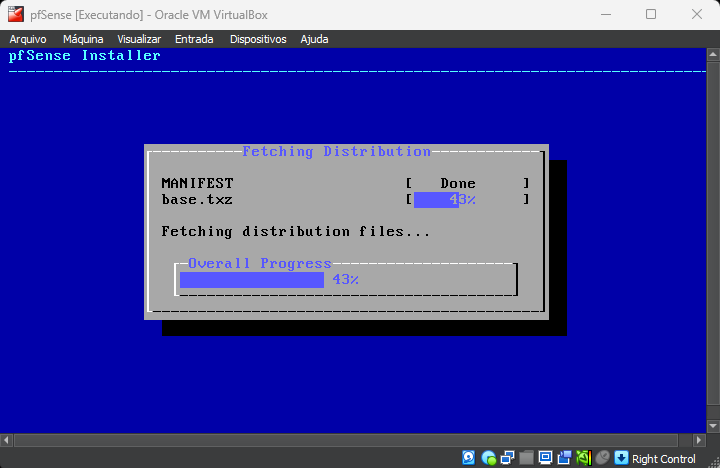Image resolution: width=720 pixels, height=468 pixels.
Task: Open the Visualizar menu
Action: [x=139, y=39]
